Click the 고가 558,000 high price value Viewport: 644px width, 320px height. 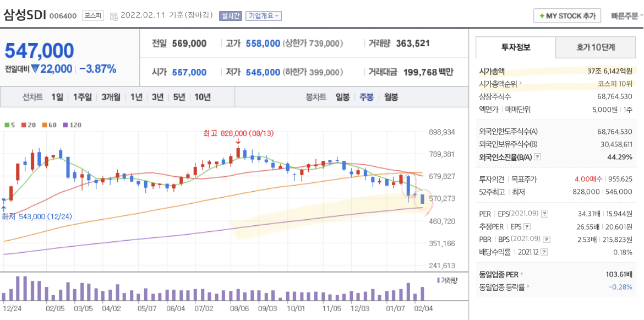tap(263, 44)
